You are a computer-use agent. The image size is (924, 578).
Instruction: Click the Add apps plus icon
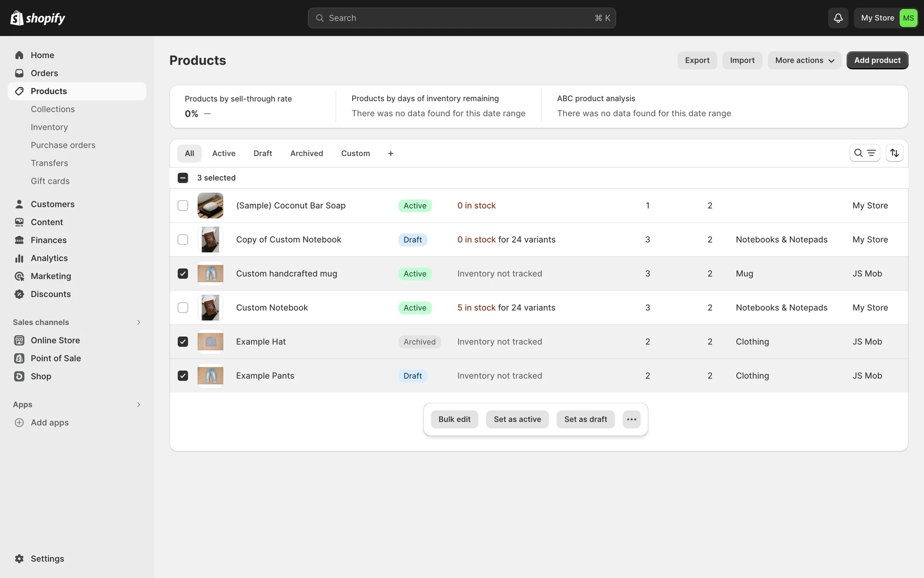[x=19, y=422]
